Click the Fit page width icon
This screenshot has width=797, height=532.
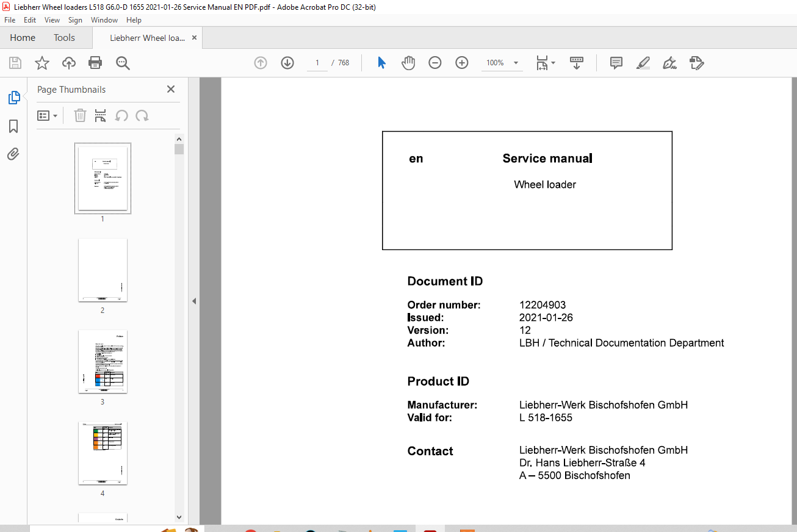(541, 63)
